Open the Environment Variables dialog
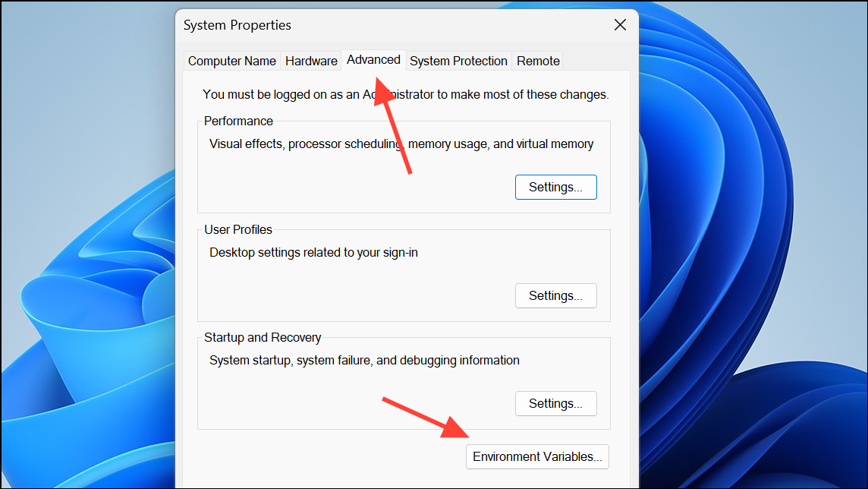 click(x=537, y=456)
